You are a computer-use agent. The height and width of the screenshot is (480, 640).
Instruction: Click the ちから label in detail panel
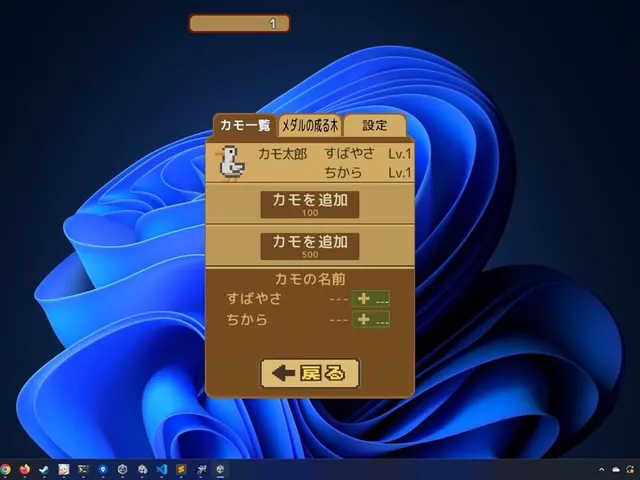click(247, 319)
